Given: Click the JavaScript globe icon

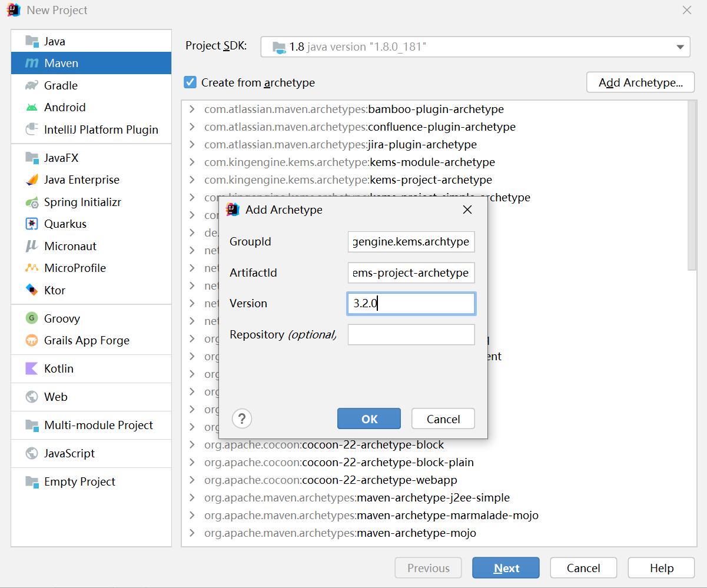Looking at the screenshot, I should click(x=32, y=453).
